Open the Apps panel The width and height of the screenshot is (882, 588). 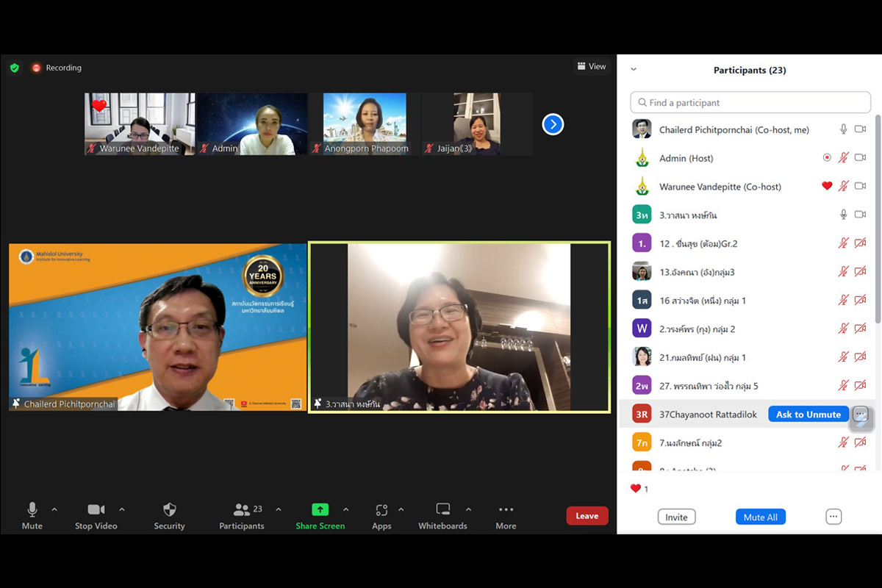(x=381, y=510)
